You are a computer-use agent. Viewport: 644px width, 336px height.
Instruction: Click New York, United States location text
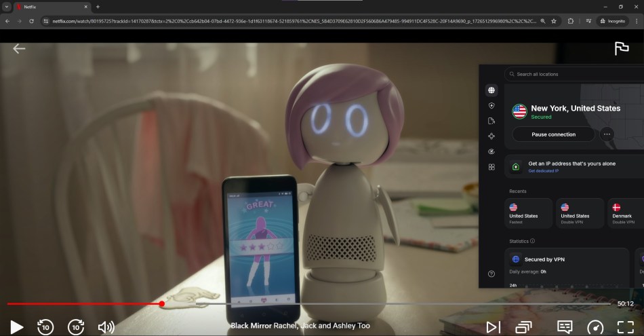(x=576, y=108)
